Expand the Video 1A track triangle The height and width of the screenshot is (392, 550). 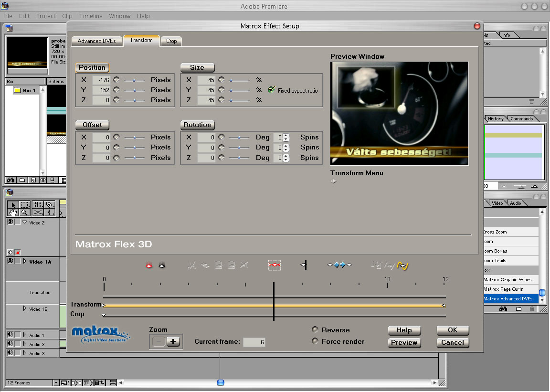(x=24, y=261)
